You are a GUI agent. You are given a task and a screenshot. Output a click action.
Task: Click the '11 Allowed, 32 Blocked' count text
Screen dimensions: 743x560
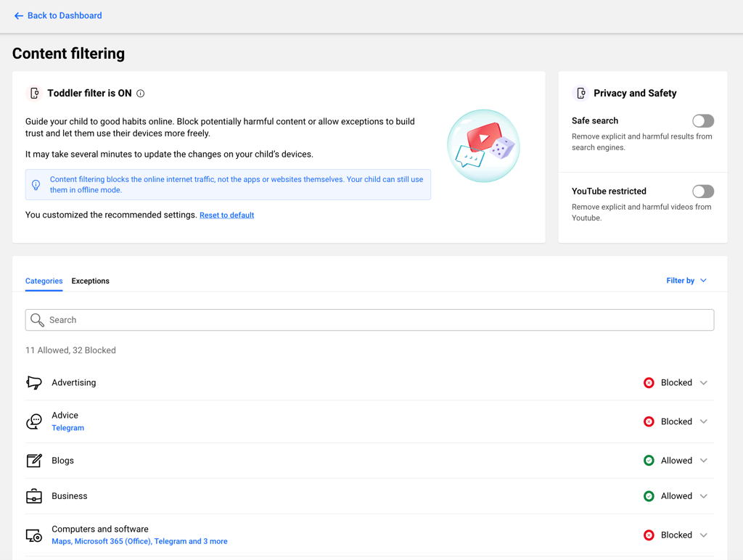(70, 350)
